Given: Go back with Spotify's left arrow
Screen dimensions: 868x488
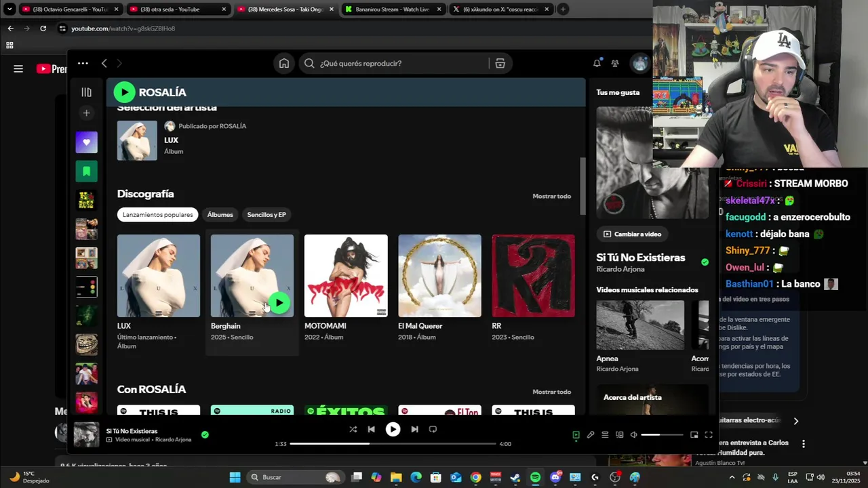Looking at the screenshot, I should pos(104,63).
